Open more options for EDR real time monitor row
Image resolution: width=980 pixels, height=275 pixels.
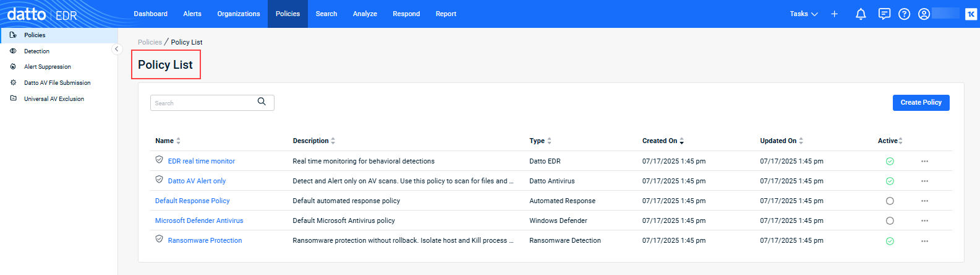(x=924, y=161)
